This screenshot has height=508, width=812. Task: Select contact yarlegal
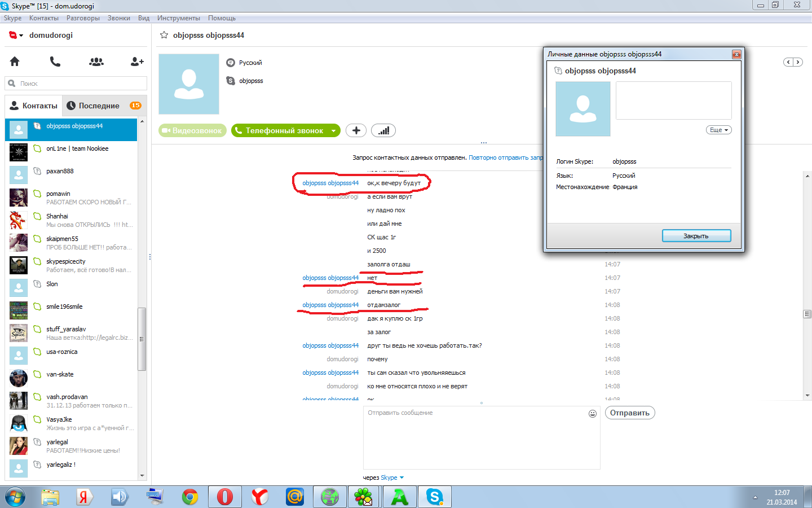(71, 446)
